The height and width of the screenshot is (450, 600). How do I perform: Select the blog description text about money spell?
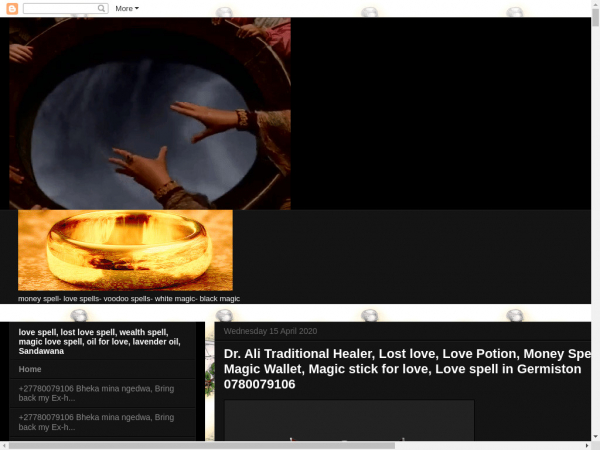129,299
